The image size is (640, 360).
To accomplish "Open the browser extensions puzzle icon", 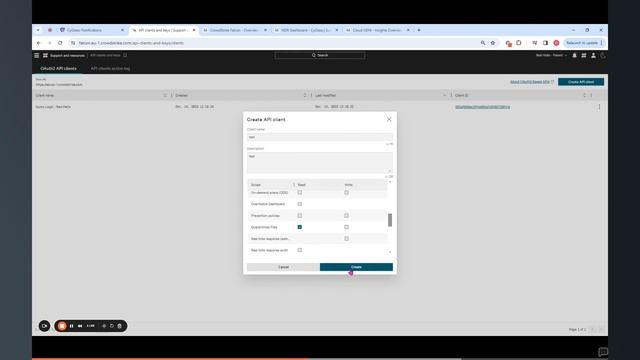I will coord(519,43).
